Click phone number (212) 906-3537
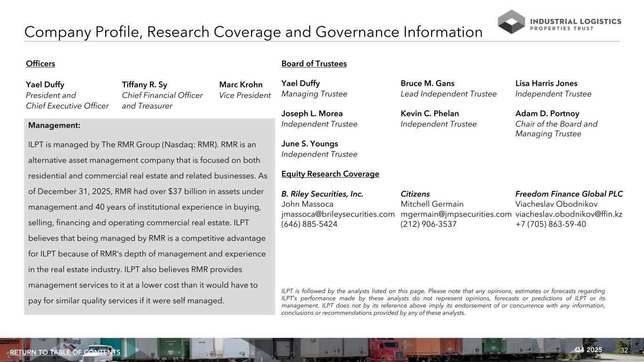This screenshot has width=644, height=362. click(x=428, y=224)
